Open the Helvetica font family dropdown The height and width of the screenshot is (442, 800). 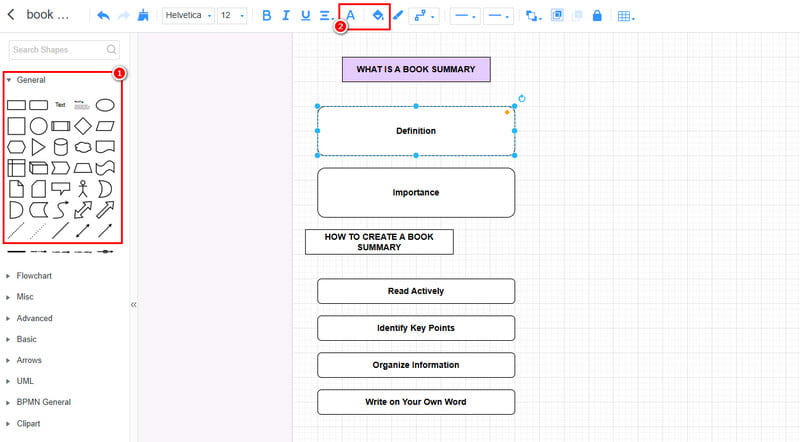tap(188, 16)
